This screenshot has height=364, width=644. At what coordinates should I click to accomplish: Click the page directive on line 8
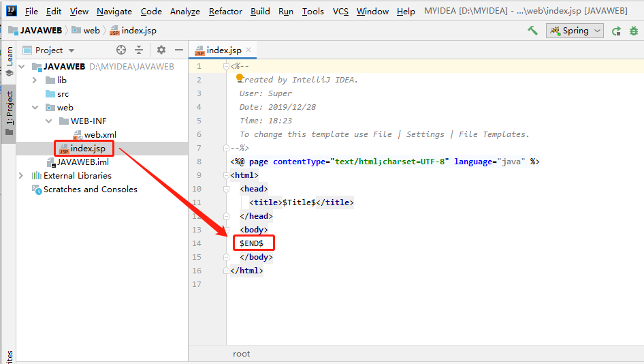(385, 162)
